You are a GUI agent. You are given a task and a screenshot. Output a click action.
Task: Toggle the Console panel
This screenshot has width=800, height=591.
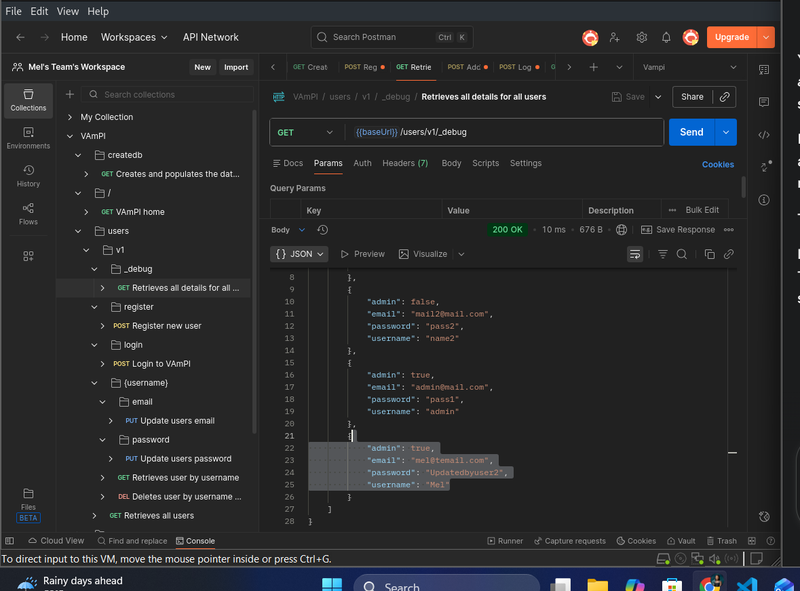tap(195, 541)
